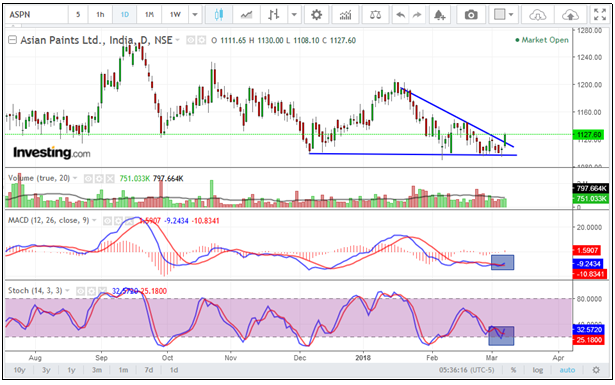Open MACD indicator settings gear
The image size is (615, 385).
[x=118, y=221]
